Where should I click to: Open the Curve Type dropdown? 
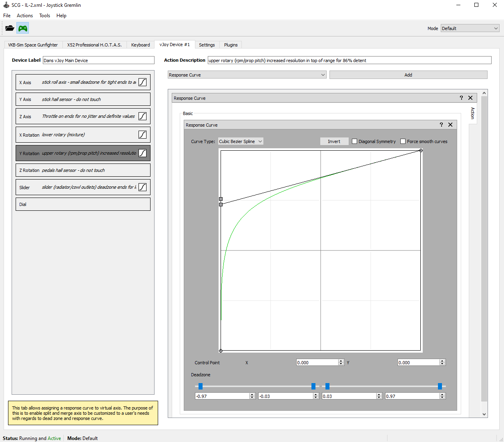pos(240,141)
